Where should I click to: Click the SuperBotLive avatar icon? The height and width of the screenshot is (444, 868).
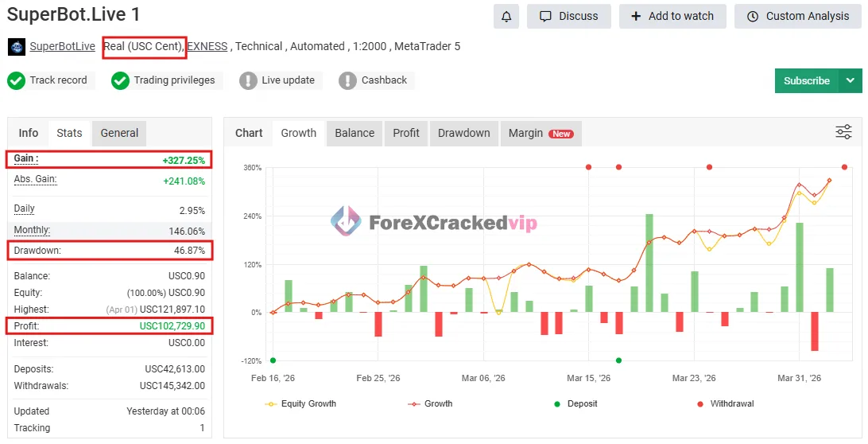(17, 47)
